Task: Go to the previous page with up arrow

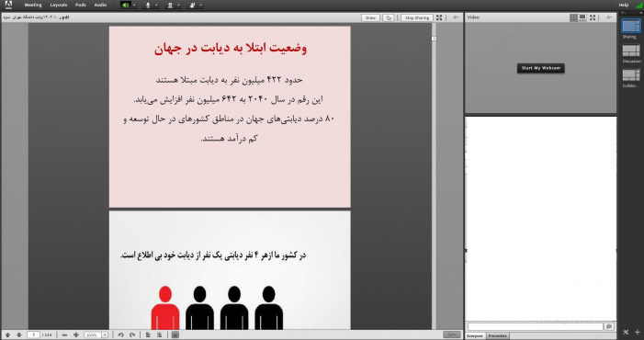Action: point(7,335)
